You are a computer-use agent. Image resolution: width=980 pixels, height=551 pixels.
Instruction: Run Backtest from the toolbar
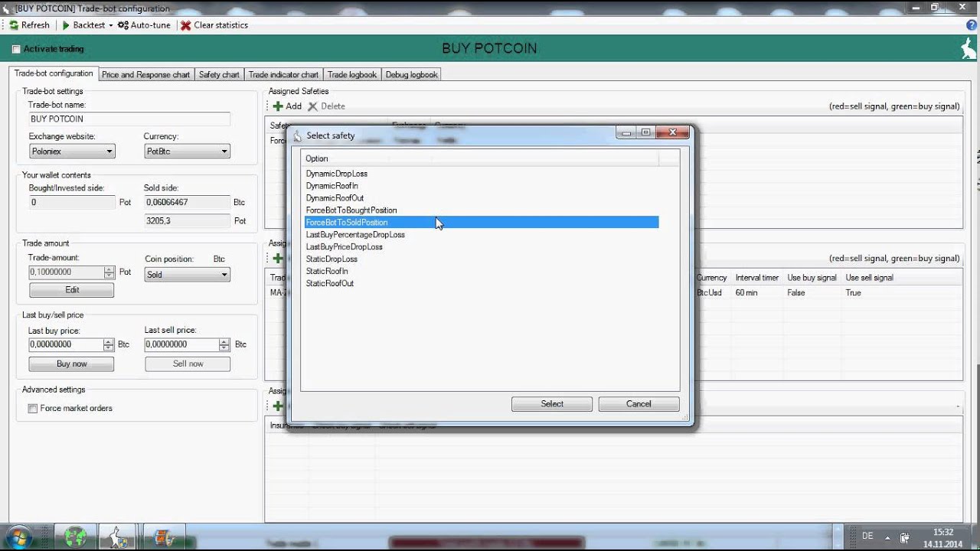tap(83, 25)
